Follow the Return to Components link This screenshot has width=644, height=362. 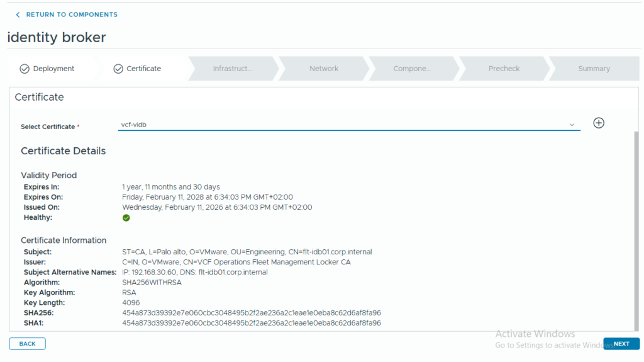72,14
